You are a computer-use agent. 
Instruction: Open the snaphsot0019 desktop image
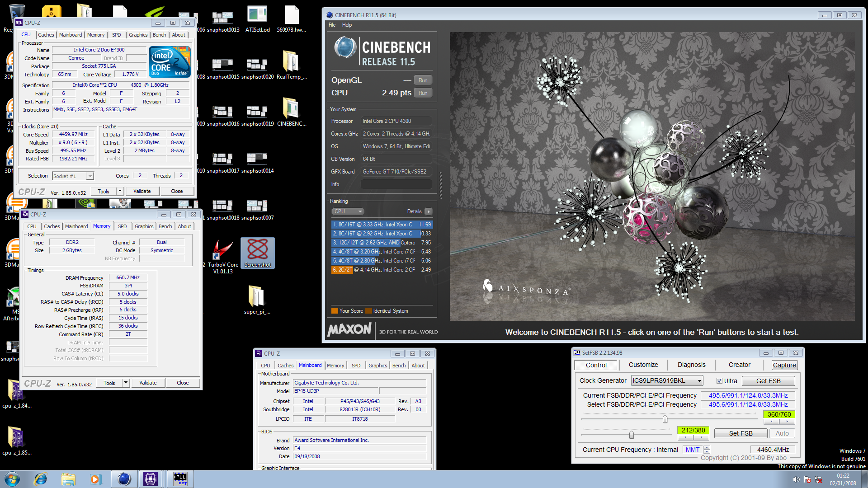point(257,115)
